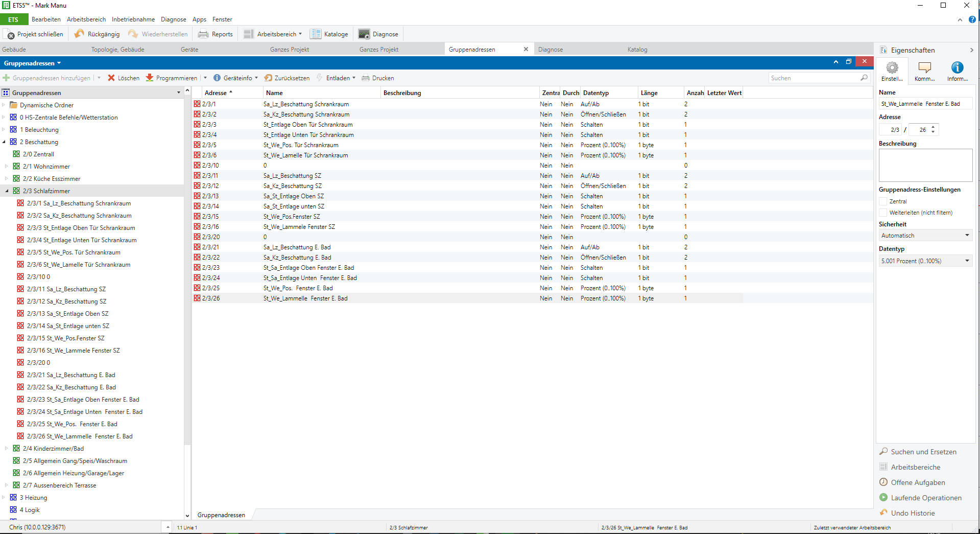
Task: Click the Projekt schließen icon
Action: point(11,34)
